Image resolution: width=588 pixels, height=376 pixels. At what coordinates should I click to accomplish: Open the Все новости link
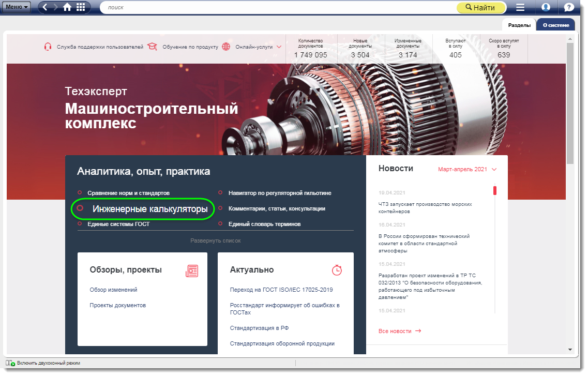click(x=400, y=332)
